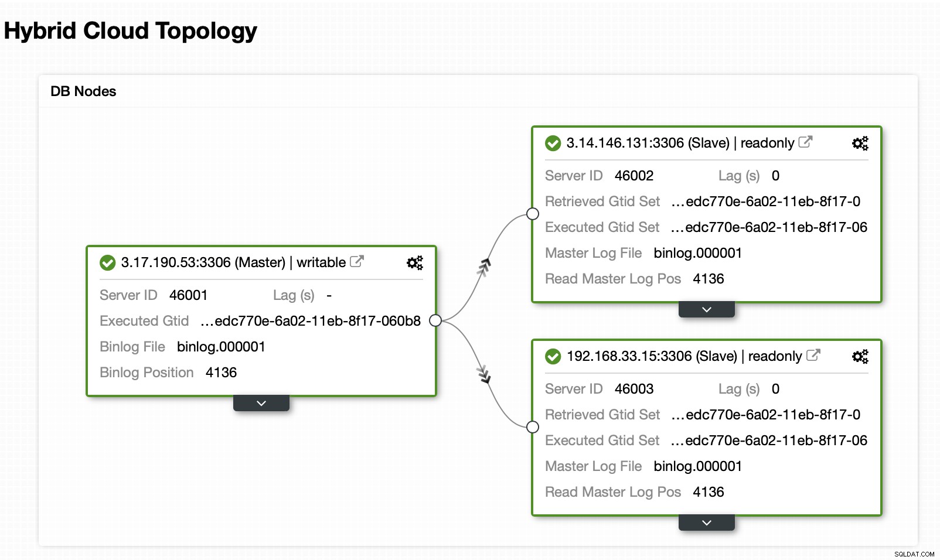This screenshot has height=560, width=940.
Task: Click Lag (s) value 0 on 3.14.146.131
Action: 775,176
